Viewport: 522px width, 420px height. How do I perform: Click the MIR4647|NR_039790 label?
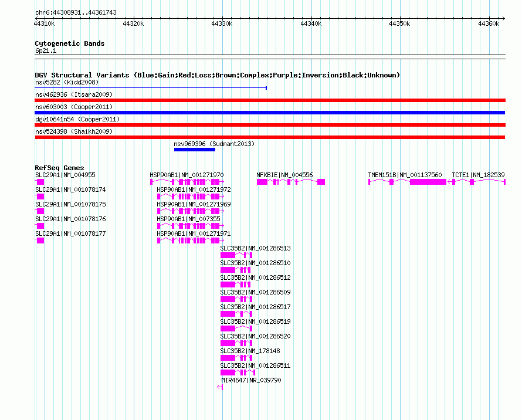click(251, 380)
